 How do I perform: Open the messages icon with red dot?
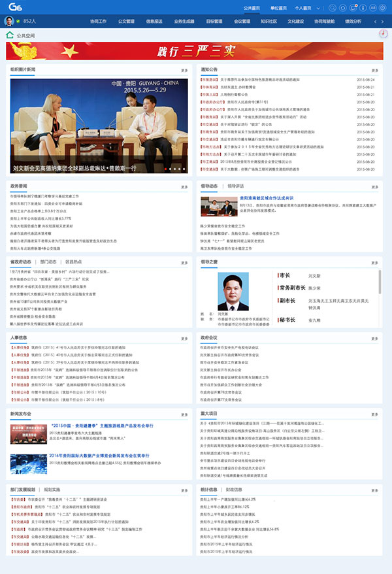click(353, 8)
